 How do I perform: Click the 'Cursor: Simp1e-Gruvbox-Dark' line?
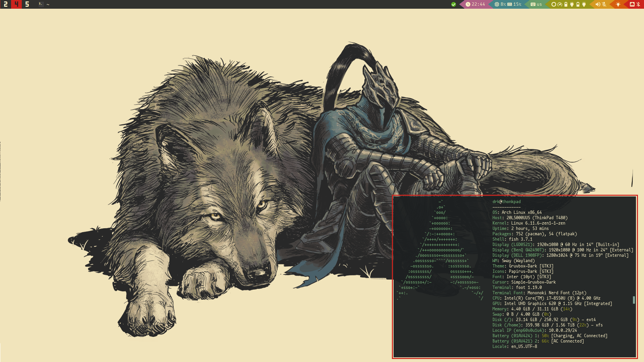[524, 282]
